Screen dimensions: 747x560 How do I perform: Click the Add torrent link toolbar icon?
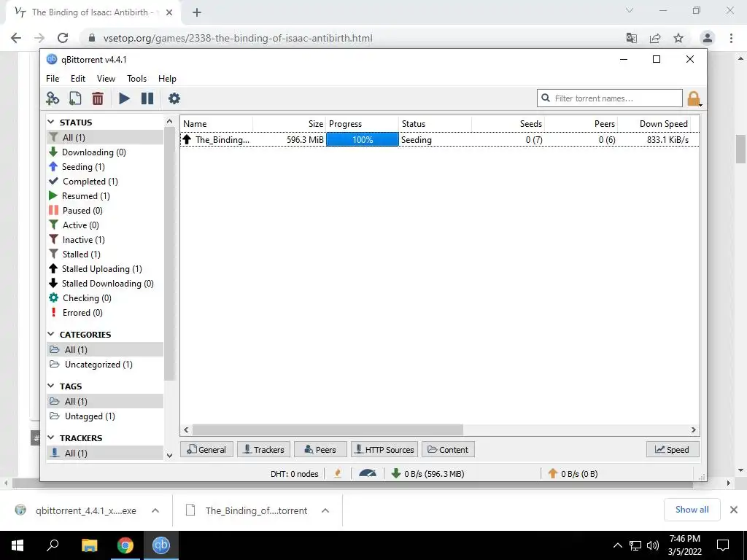[x=53, y=98]
